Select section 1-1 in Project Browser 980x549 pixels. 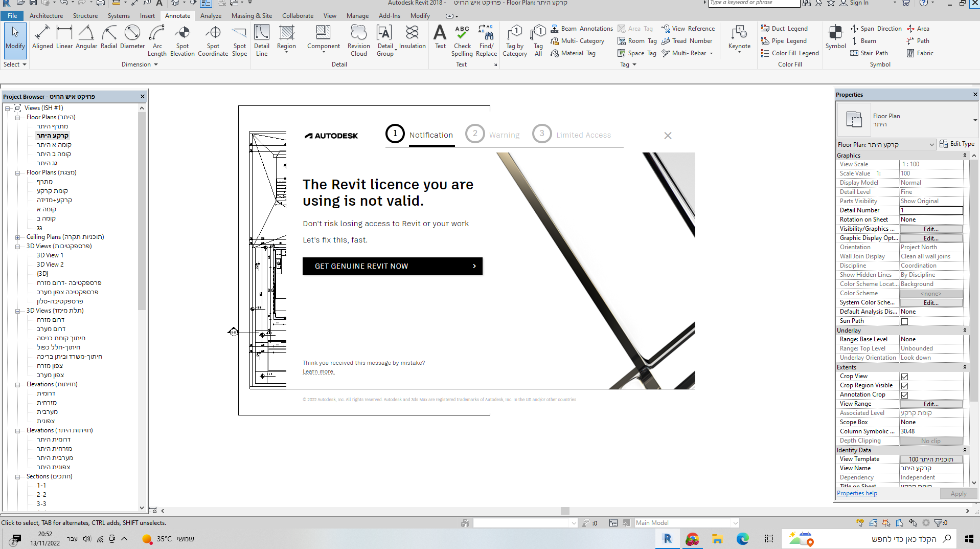[x=41, y=486]
